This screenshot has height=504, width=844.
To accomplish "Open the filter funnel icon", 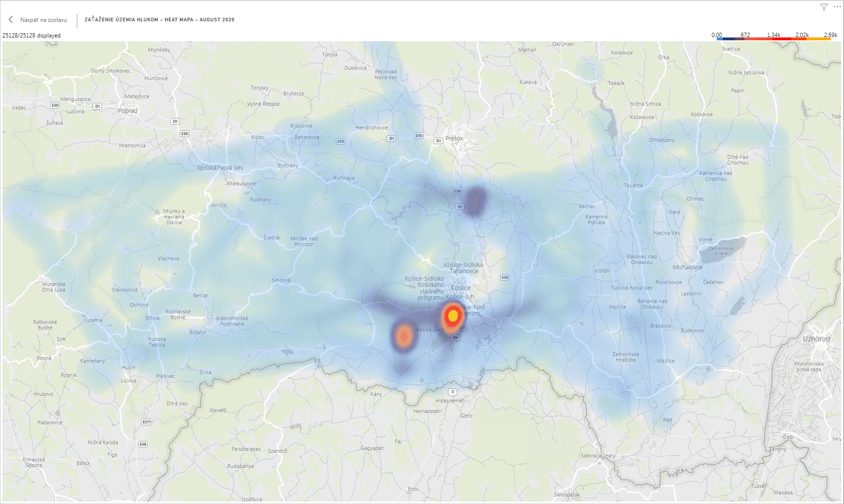I will click(x=824, y=7).
